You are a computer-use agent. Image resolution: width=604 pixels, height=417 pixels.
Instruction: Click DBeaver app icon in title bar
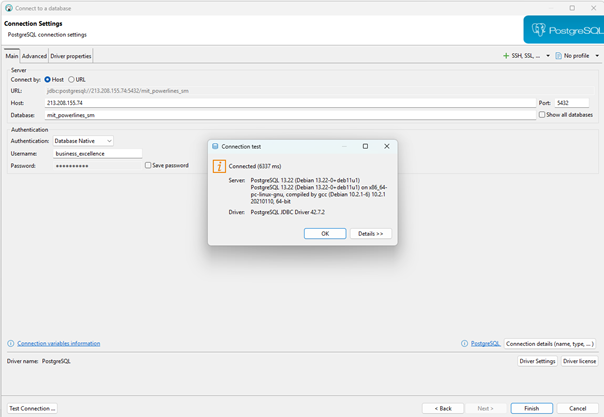8,8
